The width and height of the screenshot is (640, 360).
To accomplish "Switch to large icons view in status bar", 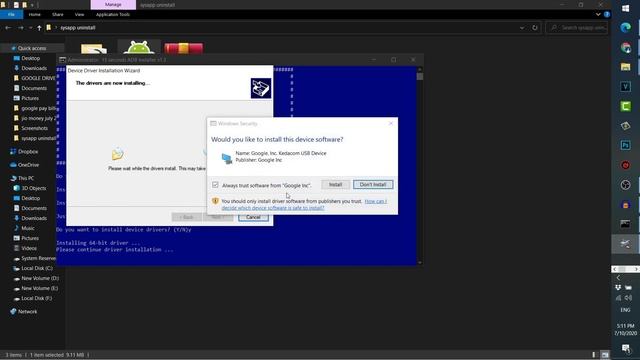I will [x=605, y=355].
